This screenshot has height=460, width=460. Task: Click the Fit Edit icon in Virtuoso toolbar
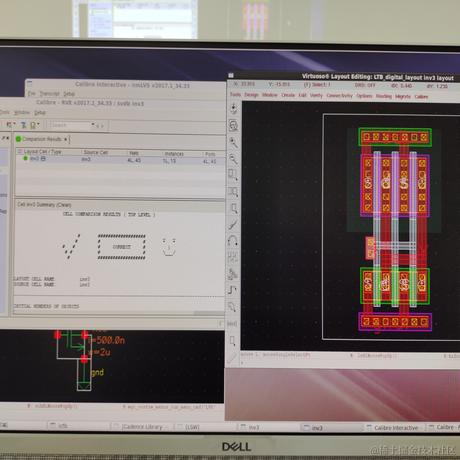233,126
